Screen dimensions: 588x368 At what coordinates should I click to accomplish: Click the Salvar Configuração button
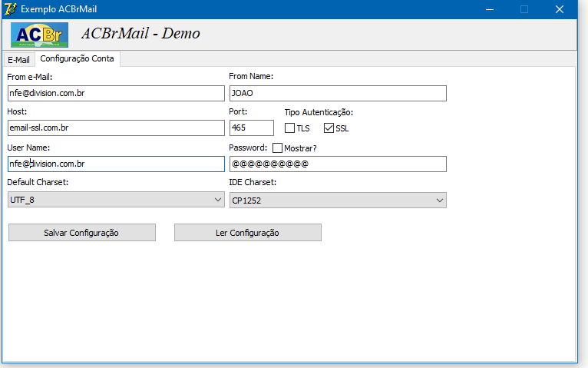(x=81, y=233)
